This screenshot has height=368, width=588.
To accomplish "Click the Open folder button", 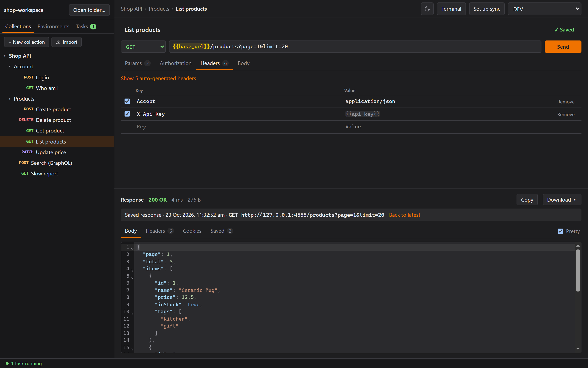I will pos(89,10).
